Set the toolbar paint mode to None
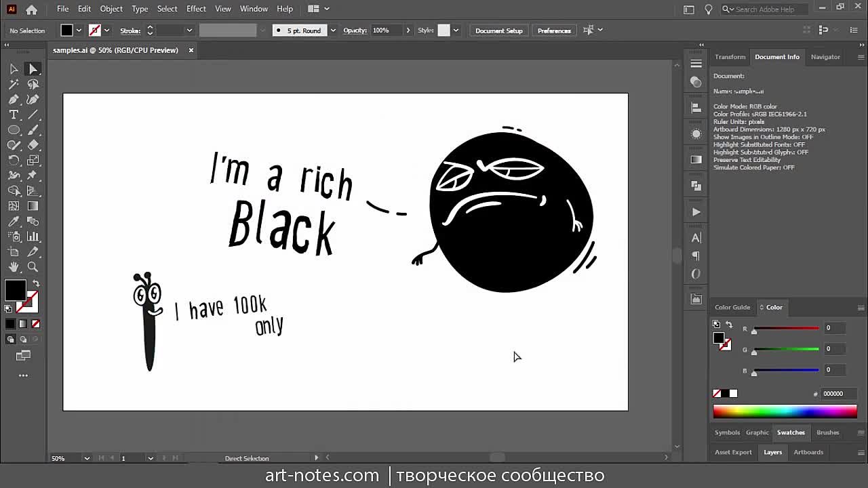Screen dimensions: 868x488 35,324
